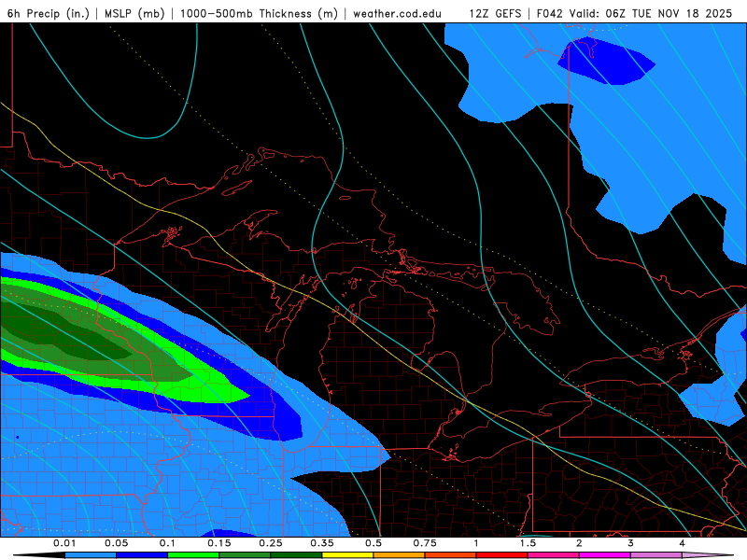Click the red-orange 0.75–1 legend swatch

pos(451,555)
